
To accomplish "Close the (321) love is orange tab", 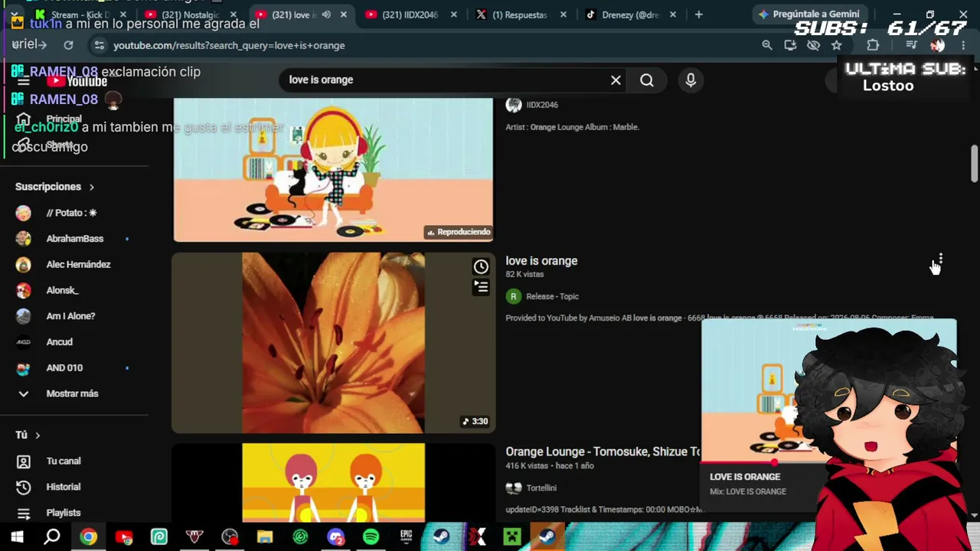I will click(344, 15).
